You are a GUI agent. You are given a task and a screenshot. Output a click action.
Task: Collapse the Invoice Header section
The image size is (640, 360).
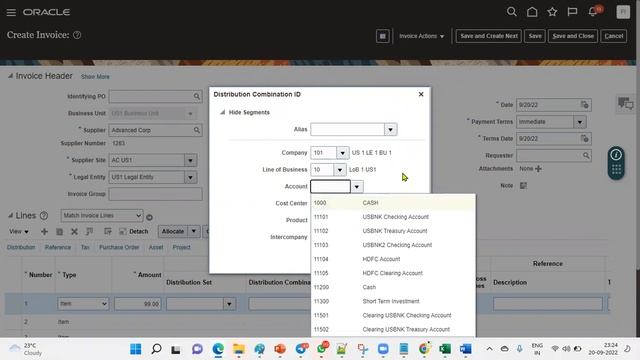coord(10,76)
